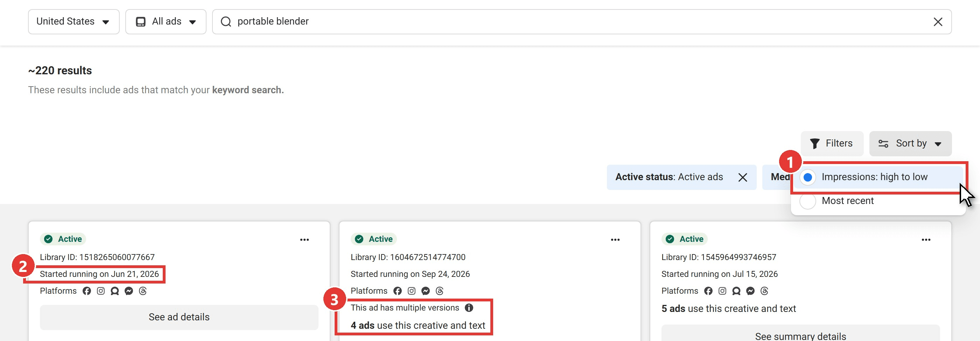The image size is (980, 341).
Task: Click the Threads platform icon on the Sep 24 ad
Action: pyautogui.click(x=439, y=291)
